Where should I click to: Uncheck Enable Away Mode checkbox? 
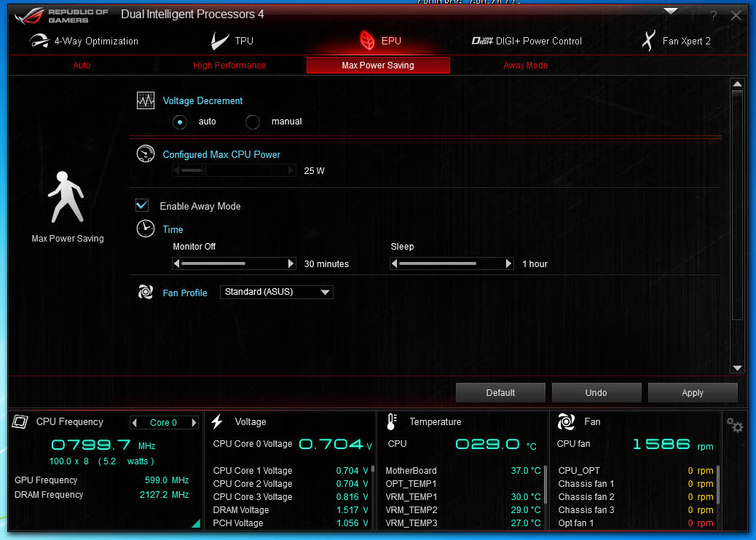(143, 206)
